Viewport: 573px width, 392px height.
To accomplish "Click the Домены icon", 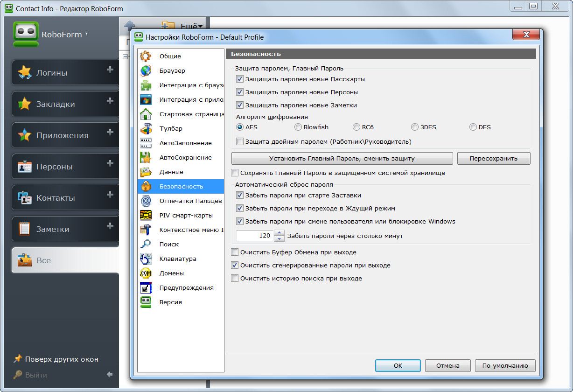I will pyautogui.click(x=146, y=273).
